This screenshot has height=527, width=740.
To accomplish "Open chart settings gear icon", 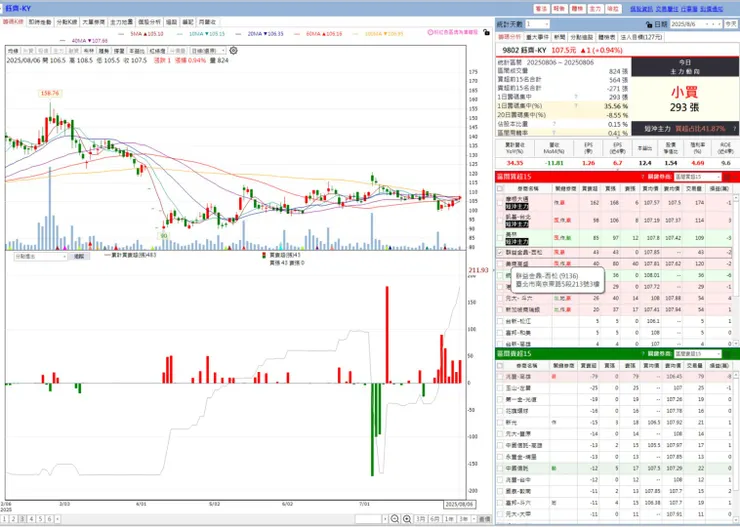I will coord(233,50).
